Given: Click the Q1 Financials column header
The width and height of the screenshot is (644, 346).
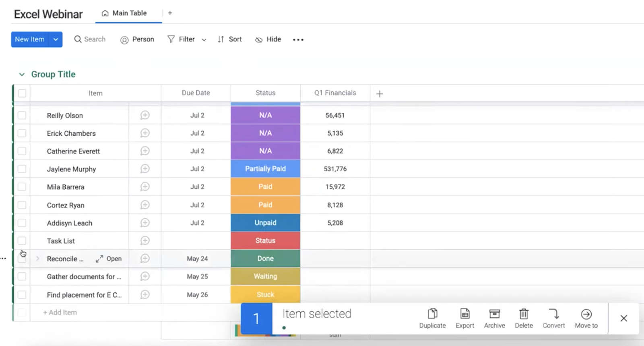Looking at the screenshot, I should tap(335, 93).
